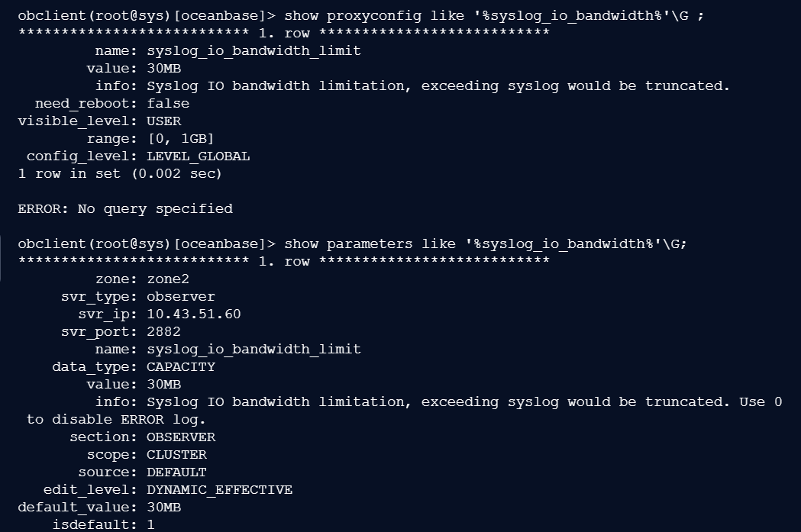This screenshot has height=532, width=801.
Task: Click the LEVEL_GLOBAL config_level value
Action: (x=199, y=156)
